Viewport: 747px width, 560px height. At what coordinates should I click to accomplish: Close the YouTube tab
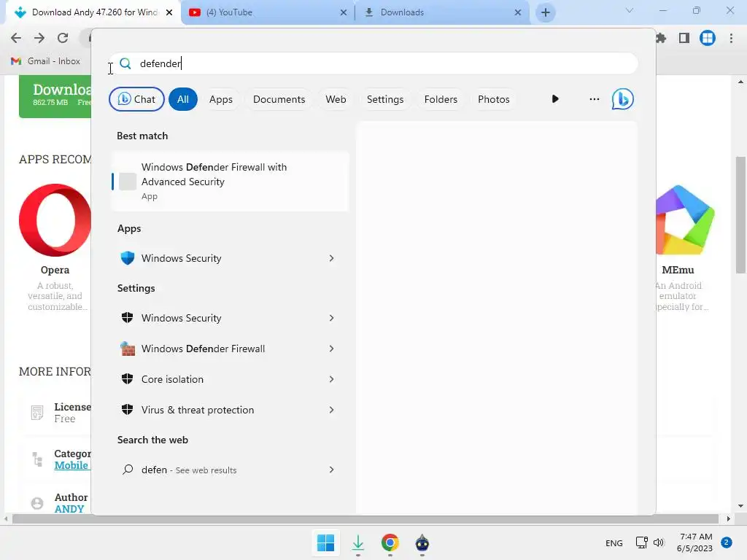coord(344,12)
